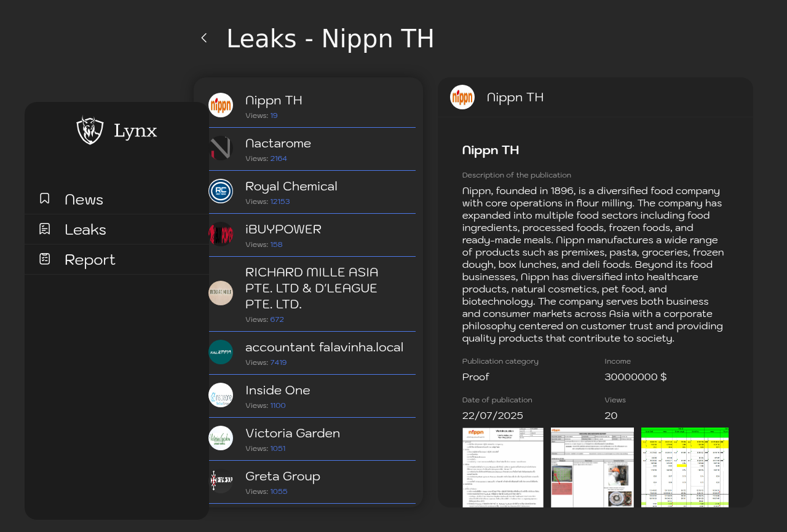Click the bold Nippn TH publication heading
The width and height of the screenshot is (787, 532).
pos(491,150)
